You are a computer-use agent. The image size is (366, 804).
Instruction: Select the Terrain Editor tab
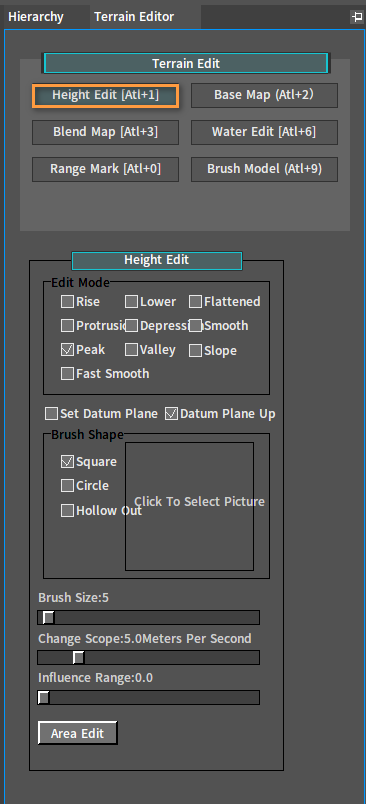(x=134, y=17)
